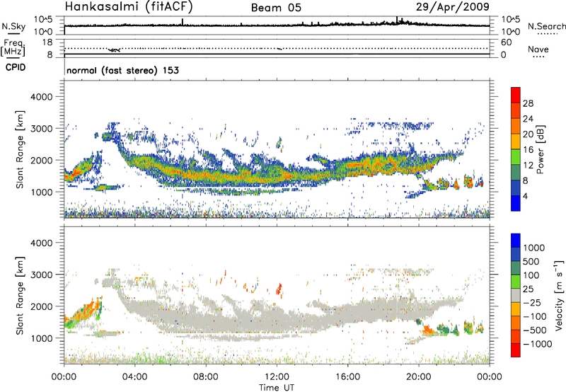Viewport: 566px width, 392px height.
Task: Click the 'Velocity [m s-1]' colorbar label
Action: click(x=559, y=294)
